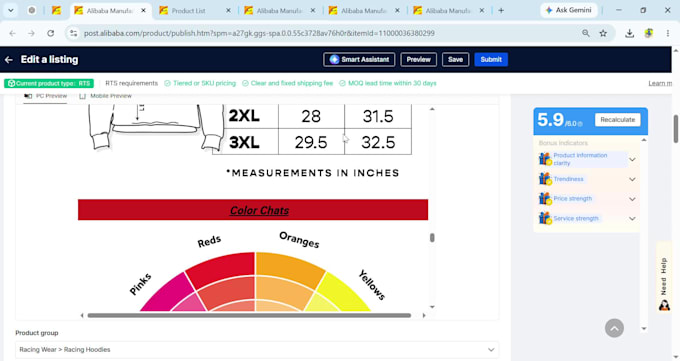
Task: Go back with the Edit a listing arrow
Action: pos(9,60)
